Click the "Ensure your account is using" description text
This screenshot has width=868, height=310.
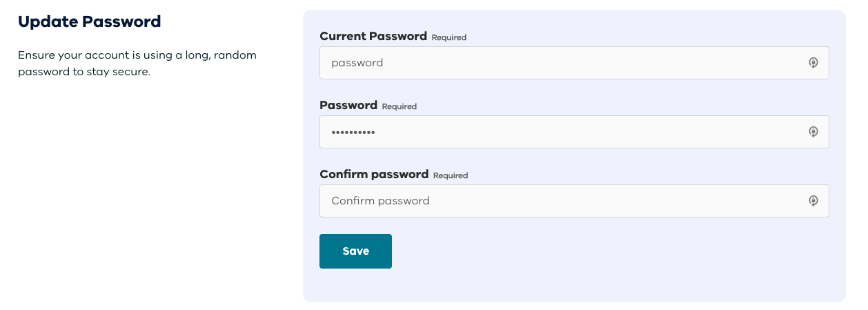(x=137, y=55)
